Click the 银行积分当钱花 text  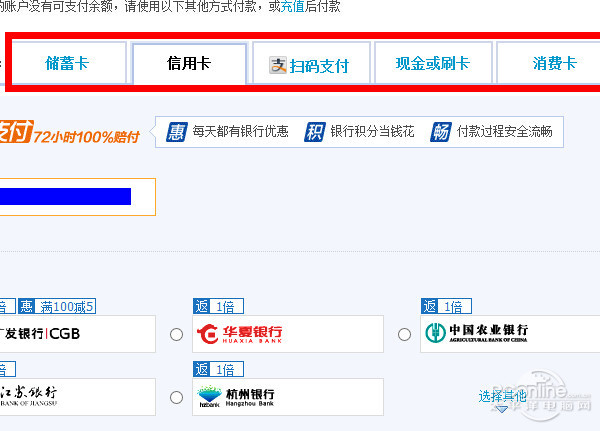372,132
